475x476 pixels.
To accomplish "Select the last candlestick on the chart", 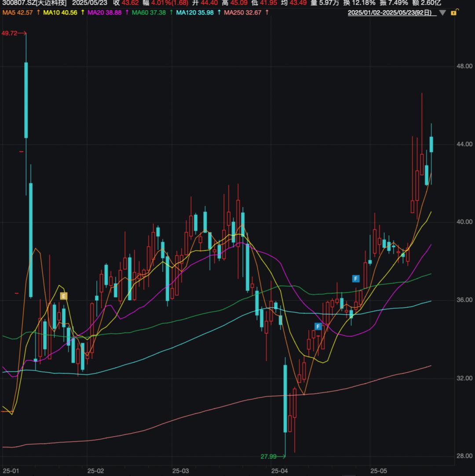I will coord(431,144).
